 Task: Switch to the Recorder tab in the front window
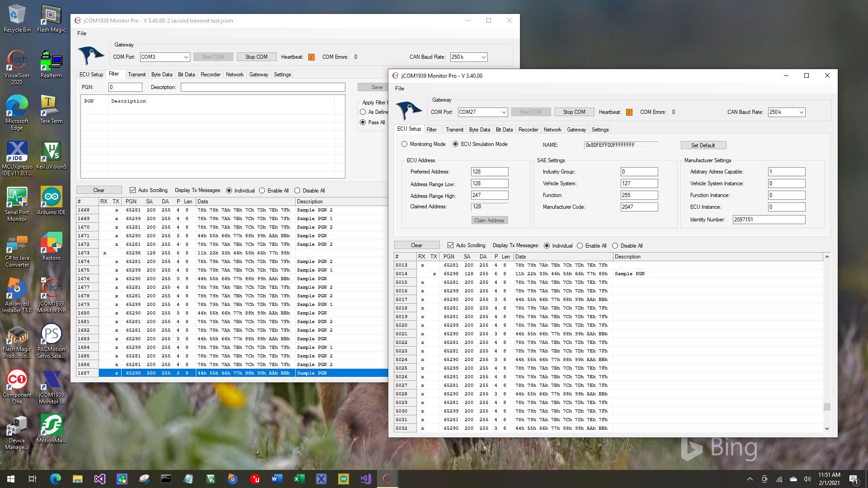click(528, 130)
